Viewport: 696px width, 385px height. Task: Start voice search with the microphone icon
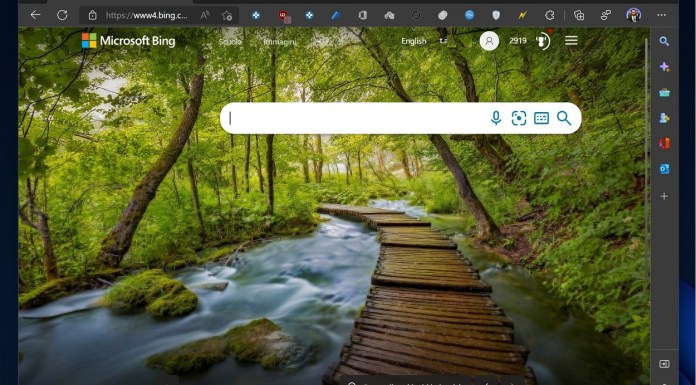496,118
